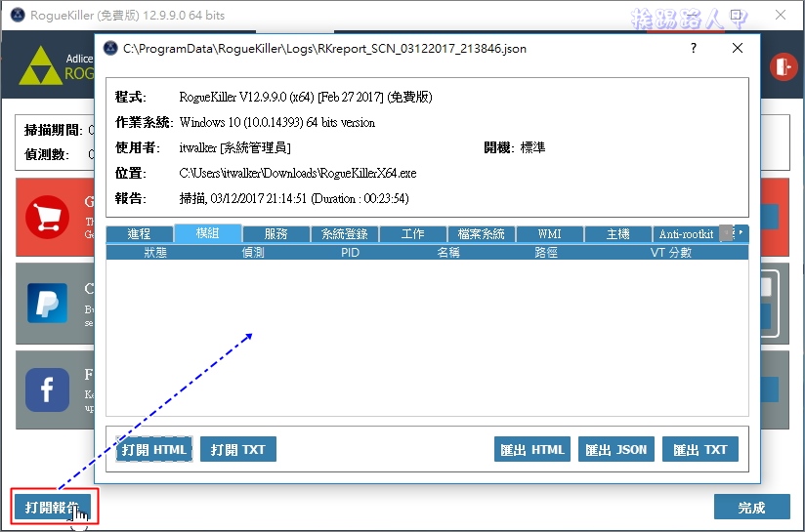Sort by the 狀態 column header
This screenshot has height=532, width=805.
tap(155, 253)
